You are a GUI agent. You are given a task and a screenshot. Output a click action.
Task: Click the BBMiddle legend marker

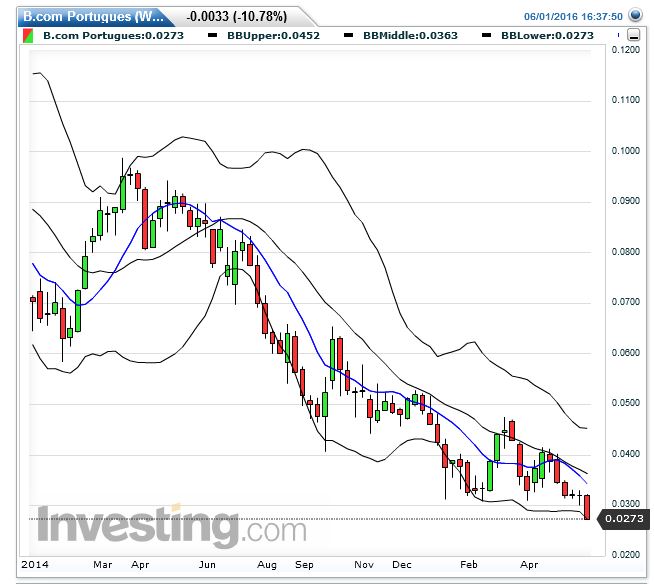(x=348, y=35)
